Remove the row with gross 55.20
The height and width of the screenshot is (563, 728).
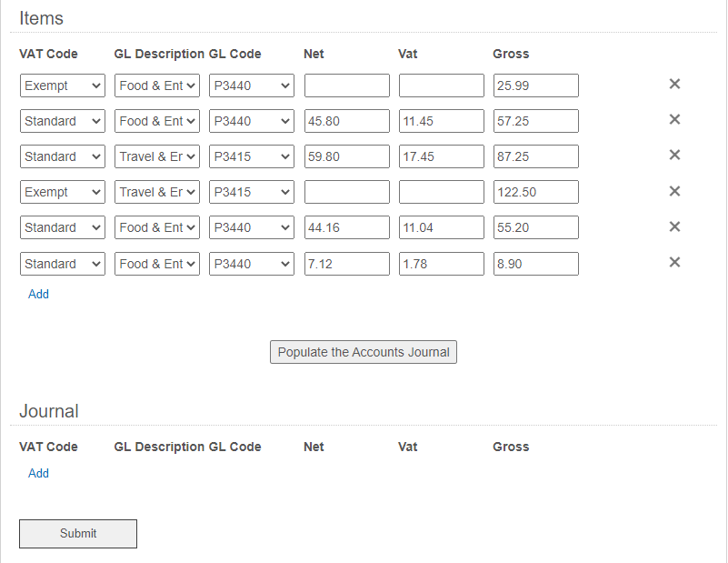(674, 227)
